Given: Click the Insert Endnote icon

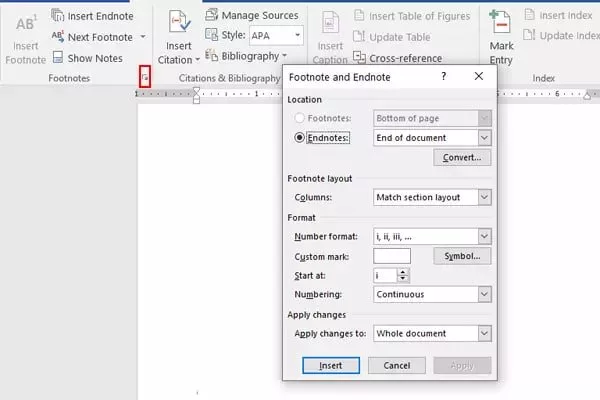Looking at the screenshot, I should tap(57, 16).
